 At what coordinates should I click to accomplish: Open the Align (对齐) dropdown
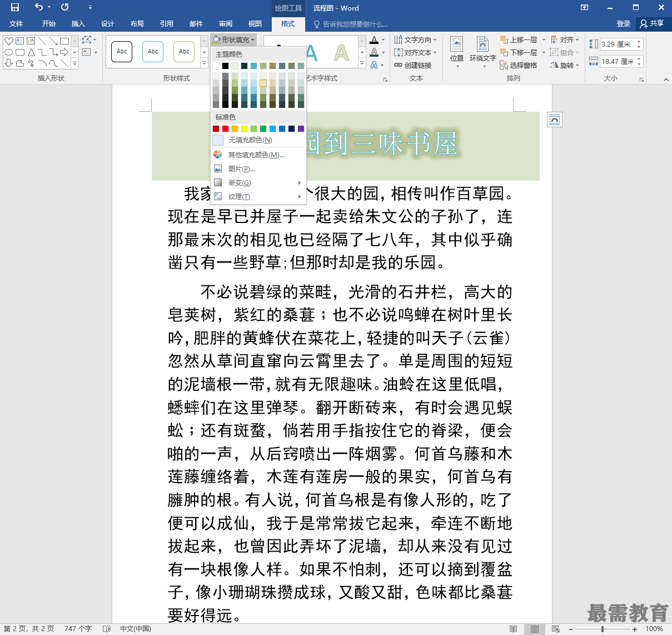tap(565, 39)
